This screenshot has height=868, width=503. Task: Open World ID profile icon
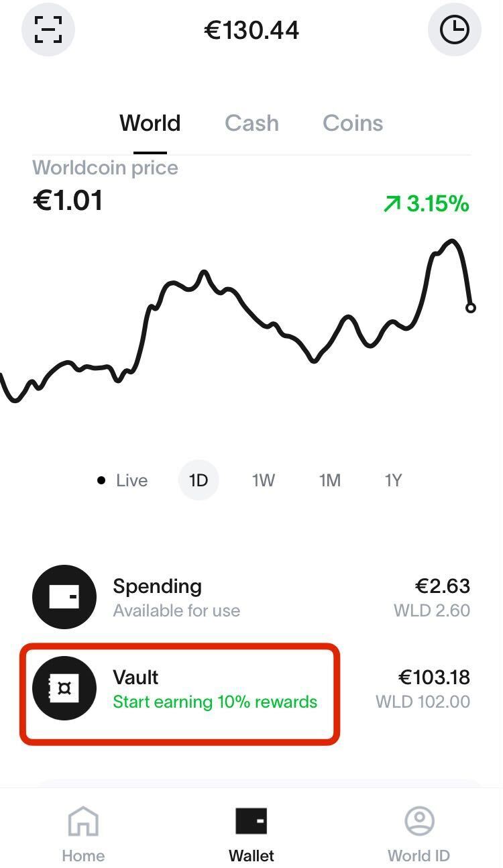[419, 821]
